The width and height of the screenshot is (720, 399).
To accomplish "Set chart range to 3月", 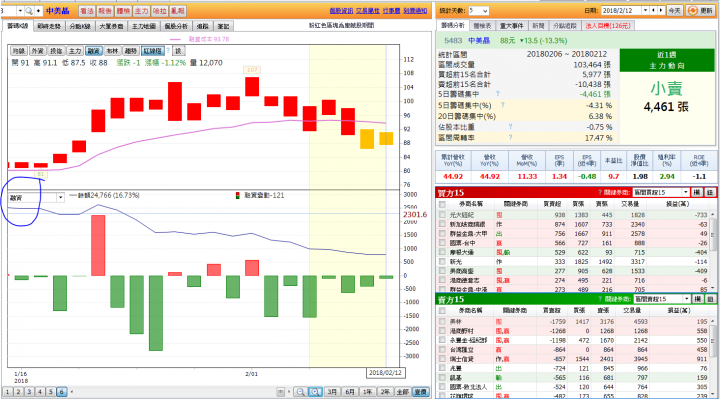I will [x=332, y=392].
